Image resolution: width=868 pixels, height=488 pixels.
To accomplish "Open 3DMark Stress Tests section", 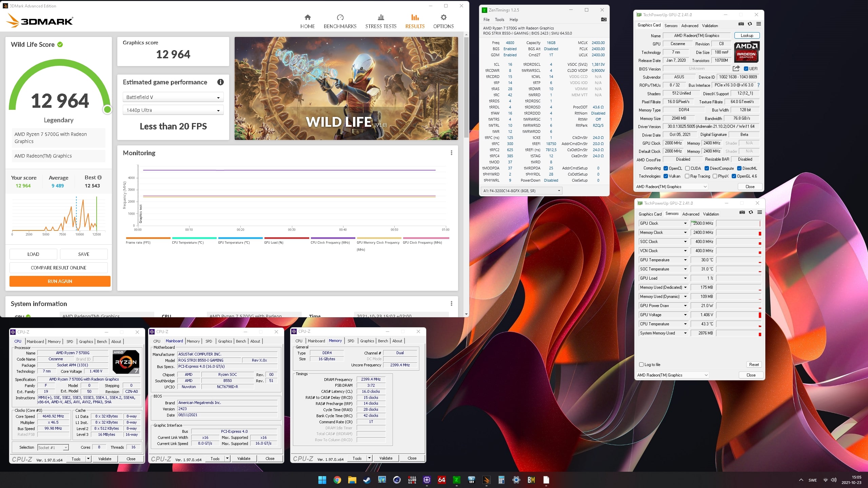I will tap(381, 21).
